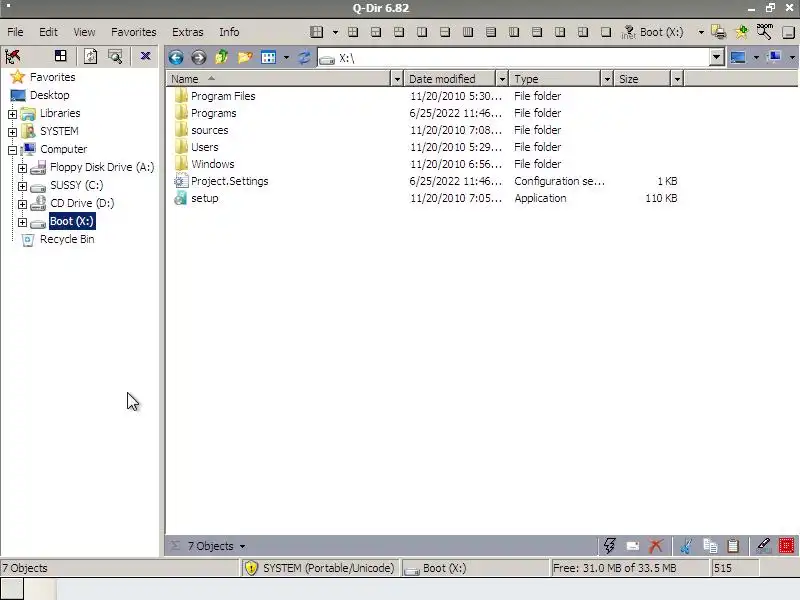Go up one folder level

coord(221,57)
